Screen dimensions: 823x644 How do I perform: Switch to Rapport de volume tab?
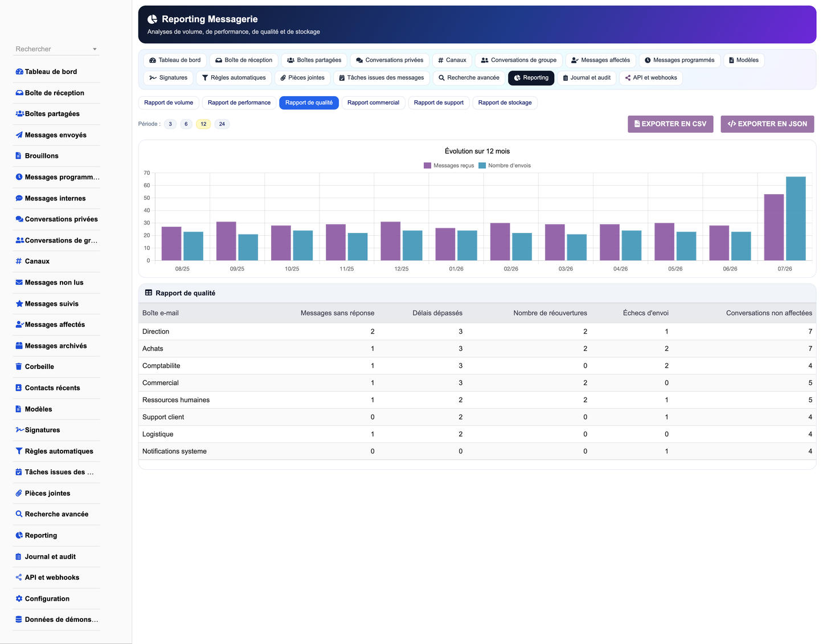[x=169, y=103]
